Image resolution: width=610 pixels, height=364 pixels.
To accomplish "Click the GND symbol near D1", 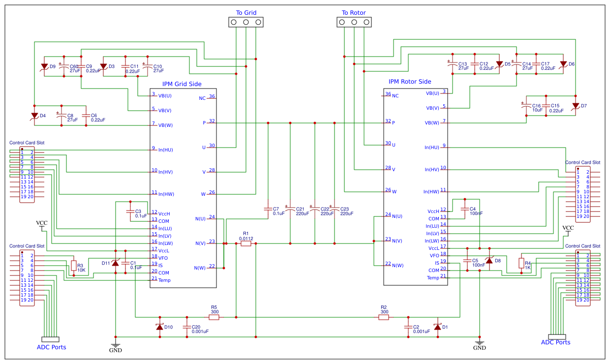I will [480, 343].
